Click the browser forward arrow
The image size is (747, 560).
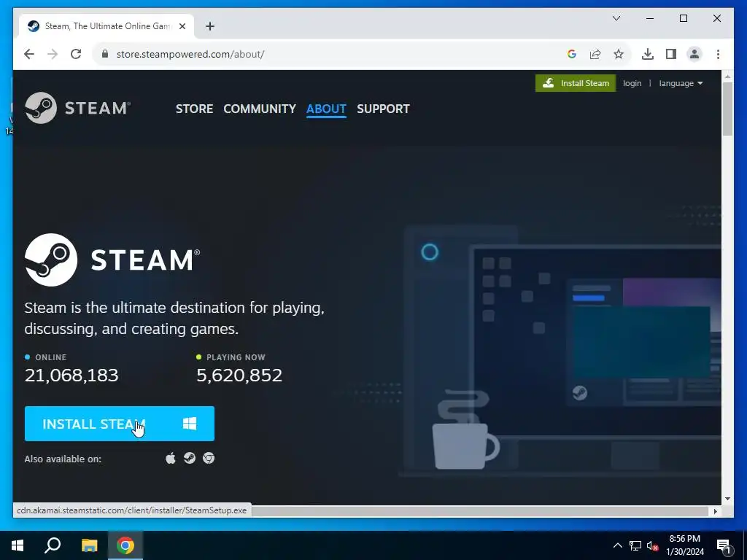53,54
